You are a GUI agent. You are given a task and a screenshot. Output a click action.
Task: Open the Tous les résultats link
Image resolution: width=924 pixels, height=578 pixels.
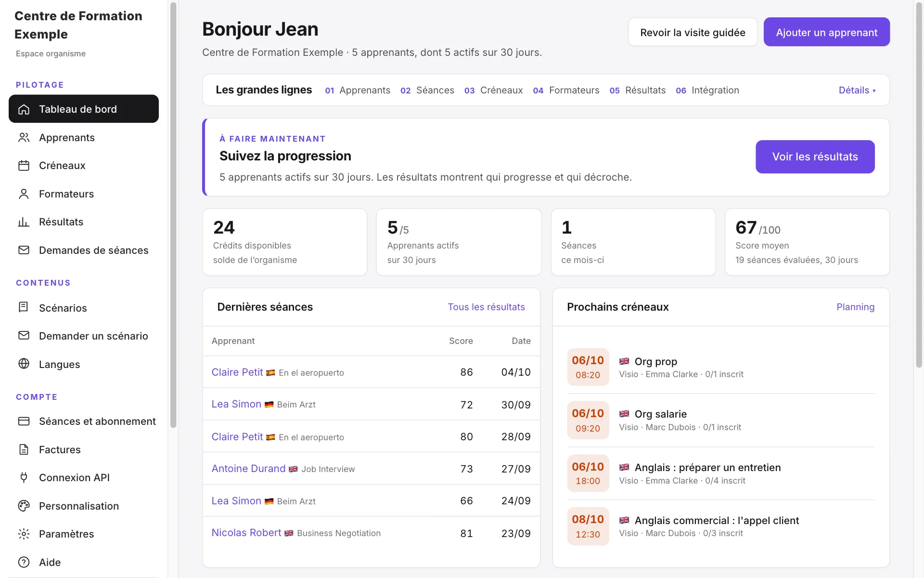486,307
